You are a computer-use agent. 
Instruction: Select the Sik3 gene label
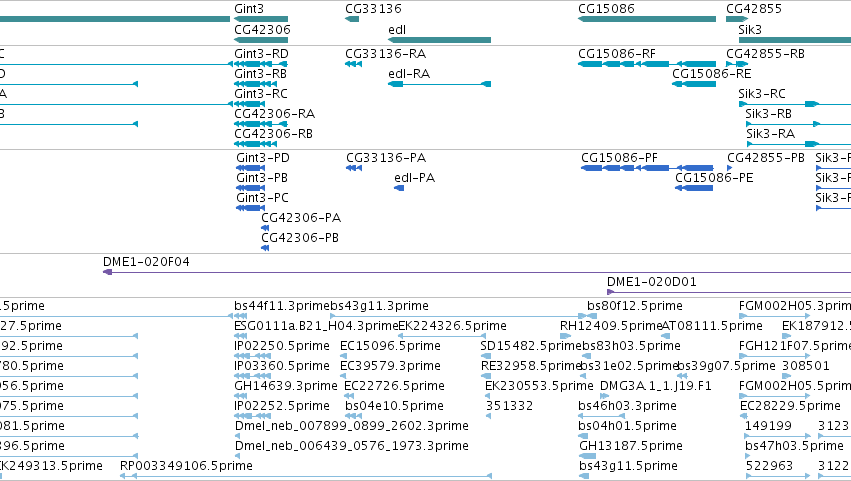pos(750,29)
